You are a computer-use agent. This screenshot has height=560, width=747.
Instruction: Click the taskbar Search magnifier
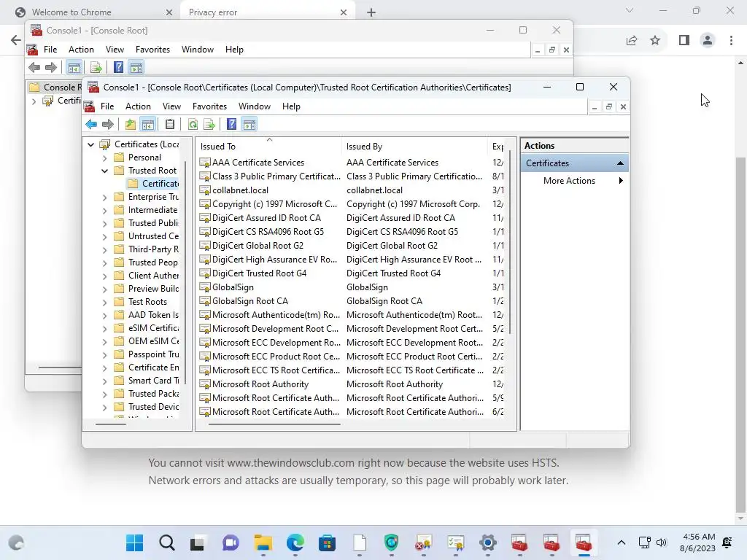167,542
